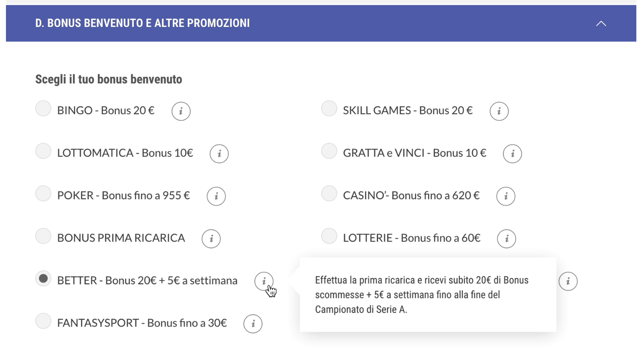Click FANTASYSPORT bonus info icon
Viewport: 644px width, 348px height.
coord(253,324)
